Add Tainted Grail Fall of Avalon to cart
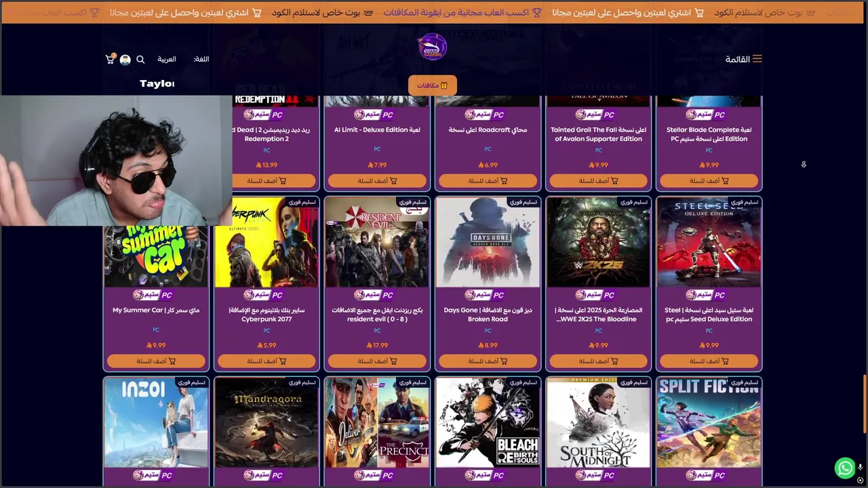The height and width of the screenshot is (488, 868). (x=598, y=181)
